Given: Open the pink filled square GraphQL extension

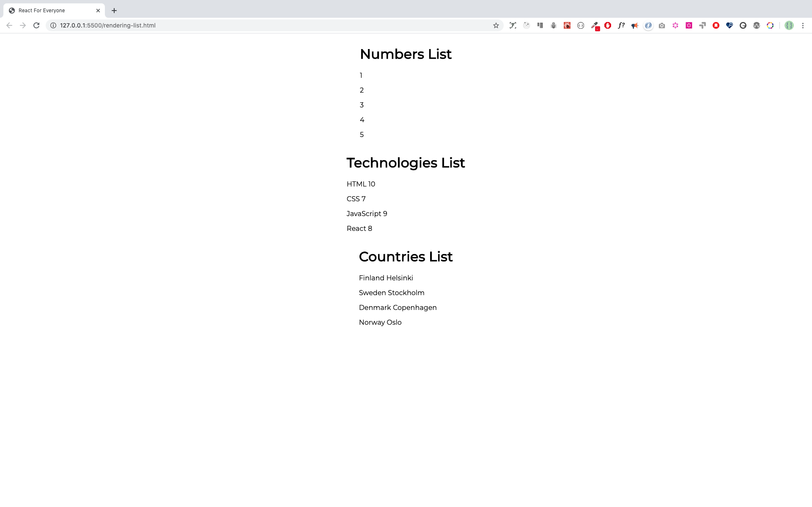Looking at the screenshot, I should tap(689, 25).
